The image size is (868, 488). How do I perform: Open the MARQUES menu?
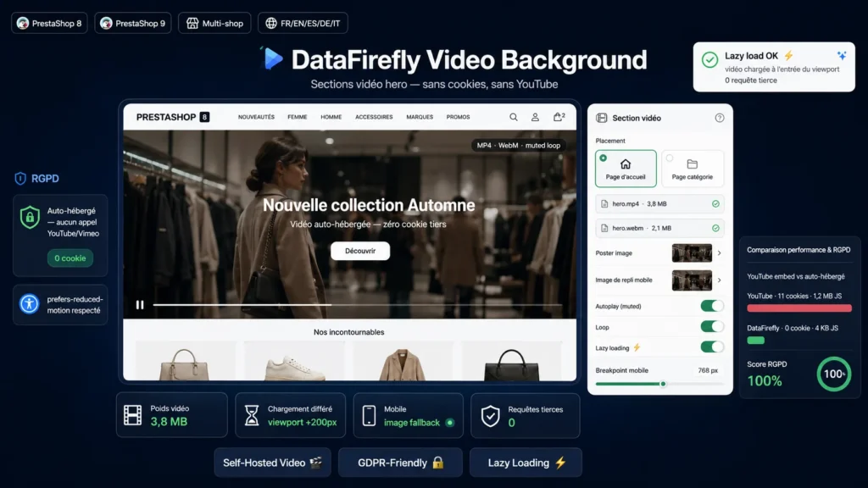coord(420,117)
